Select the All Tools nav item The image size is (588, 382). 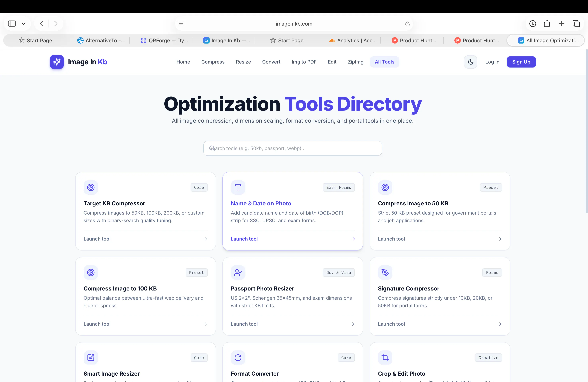[384, 62]
